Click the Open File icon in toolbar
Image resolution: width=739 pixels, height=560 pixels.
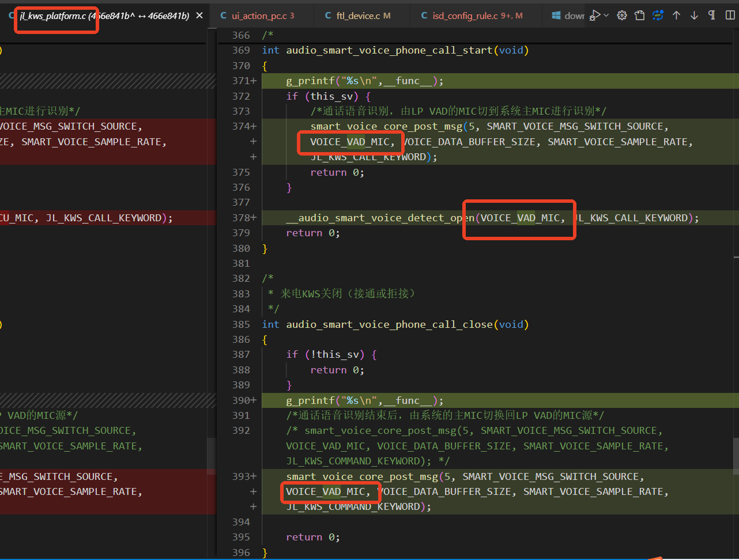(x=640, y=16)
